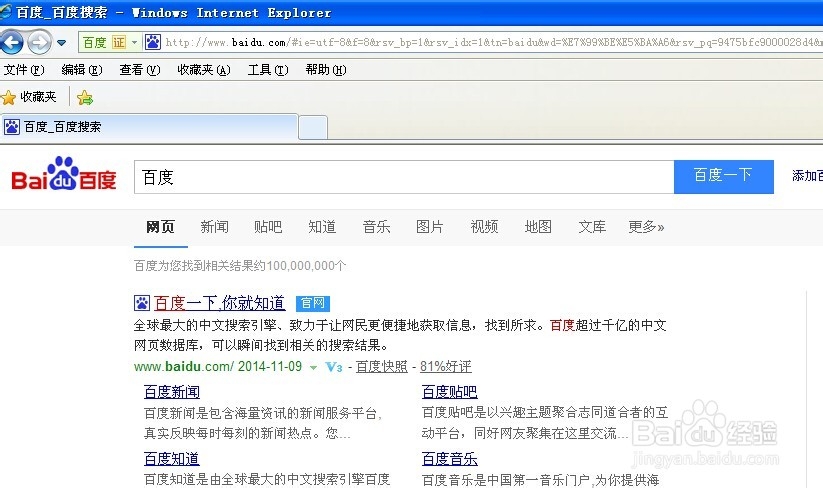823x488 pixels.
Task: Click the search box containing 百度
Action: coord(404,177)
